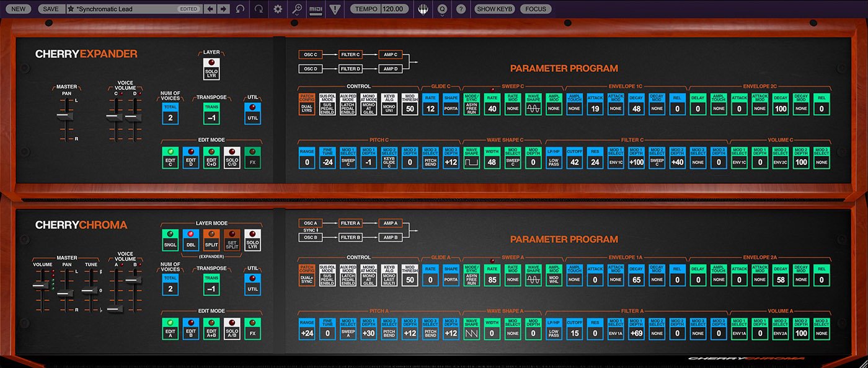Image resolution: width=868 pixels, height=368 pixels.
Task: Click the Expander UTIL button
Action: click(252, 113)
